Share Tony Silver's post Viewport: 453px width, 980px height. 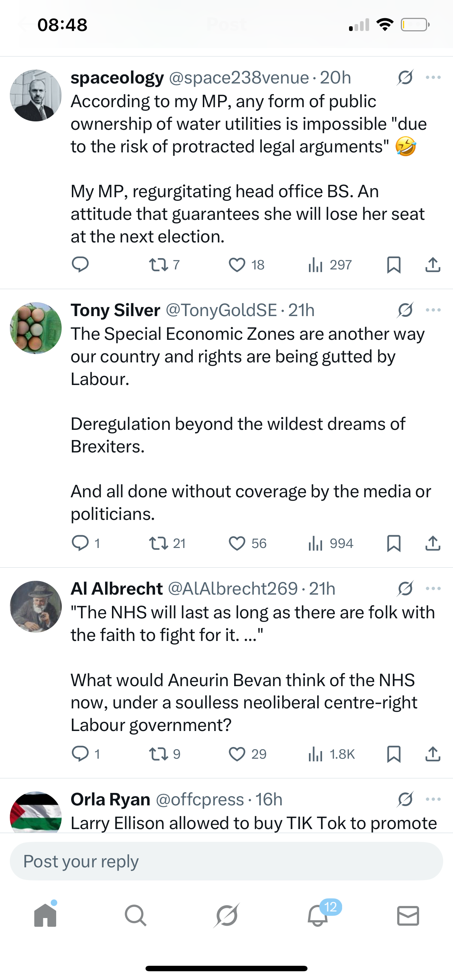(x=433, y=543)
